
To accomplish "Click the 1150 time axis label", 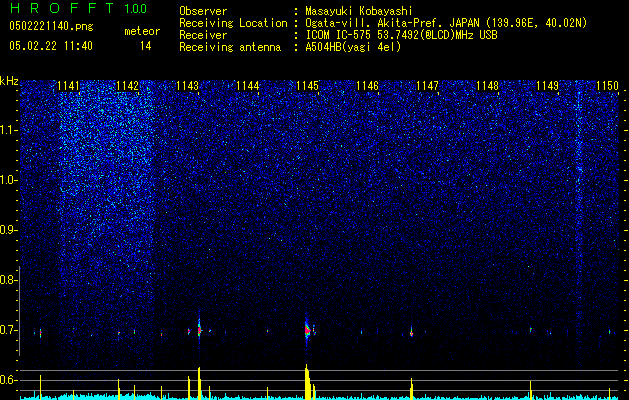I will [607, 86].
